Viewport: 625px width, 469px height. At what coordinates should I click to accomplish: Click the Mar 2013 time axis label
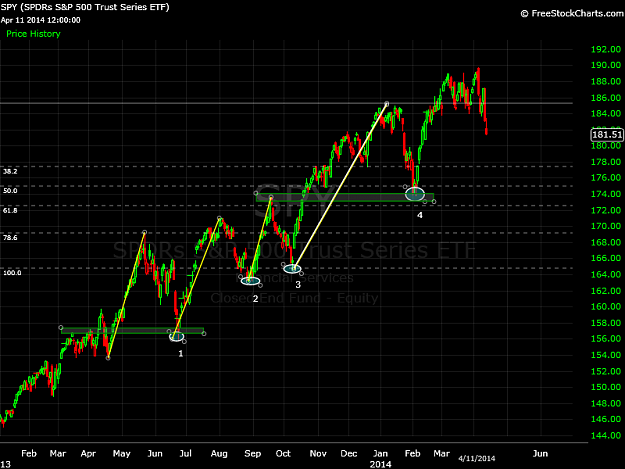58,453
